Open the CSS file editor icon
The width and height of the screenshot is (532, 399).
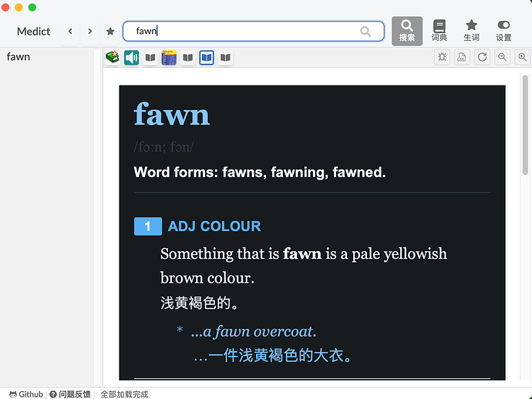tap(462, 57)
